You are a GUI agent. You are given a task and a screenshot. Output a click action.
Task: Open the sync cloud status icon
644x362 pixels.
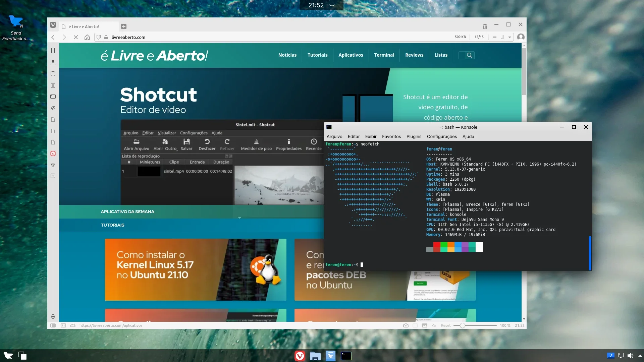(73, 325)
